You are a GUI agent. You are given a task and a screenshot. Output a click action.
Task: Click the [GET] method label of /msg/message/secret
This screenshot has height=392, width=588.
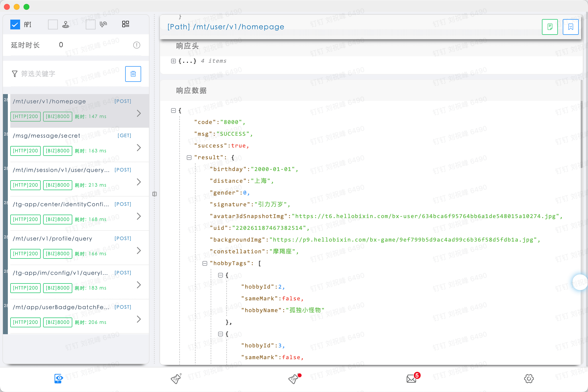(x=124, y=135)
